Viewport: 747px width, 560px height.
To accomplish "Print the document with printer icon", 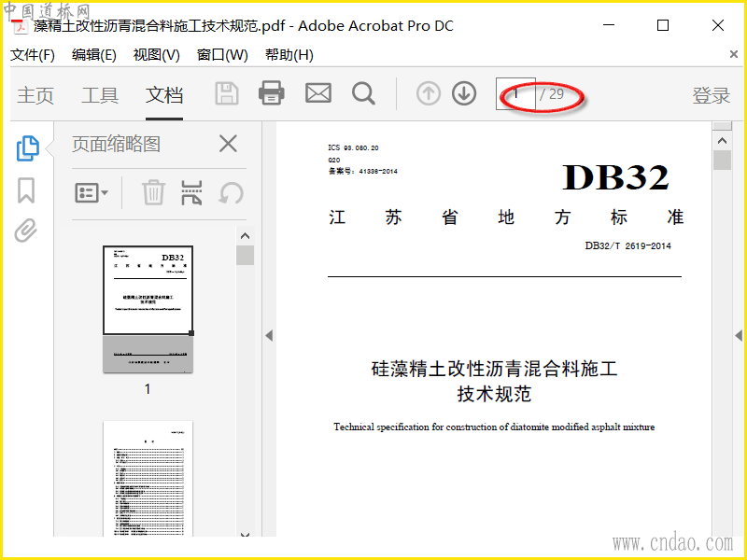I will (272, 92).
